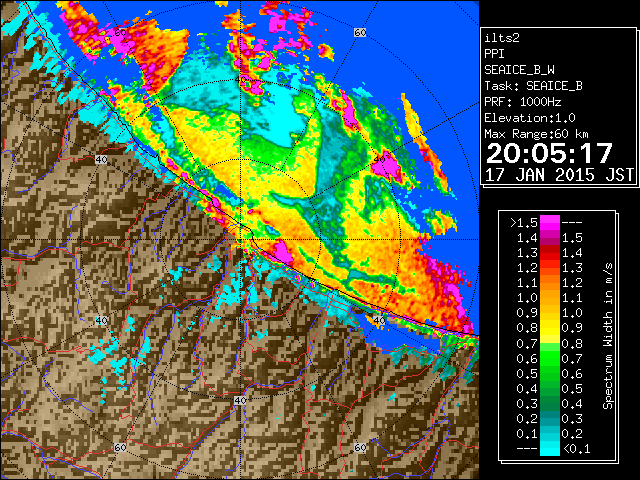Click the '<0.1' legend label
Image resolution: width=640 pixels, height=480 pixels.
[576, 449]
